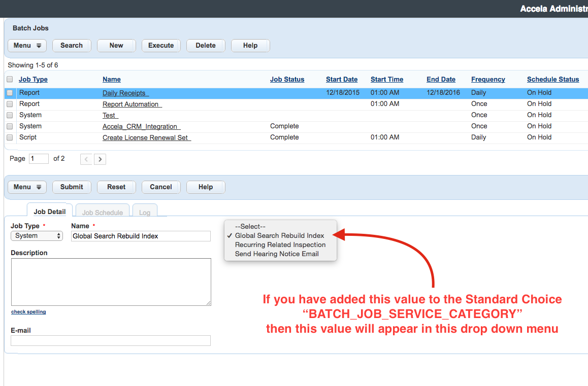Tick the checkbox for Accela_CRM_Integration row
588x386 pixels.
click(x=10, y=127)
